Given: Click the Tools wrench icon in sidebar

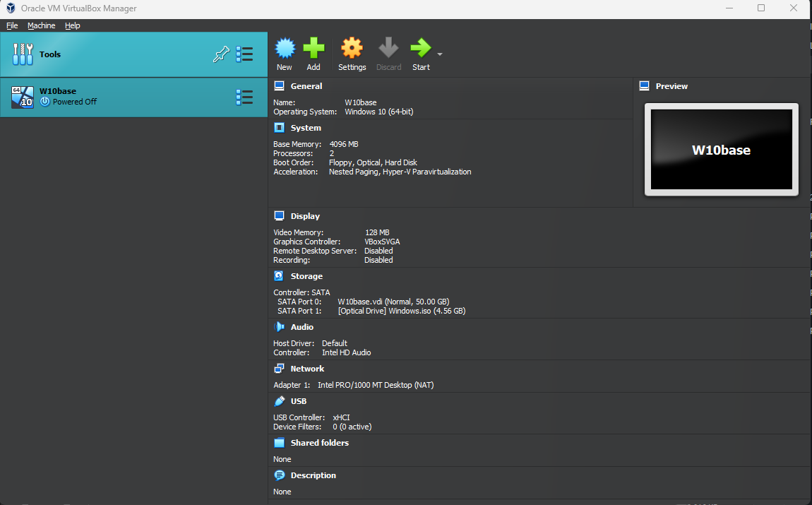Looking at the screenshot, I should pyautogui.click(x=23, y=54).
